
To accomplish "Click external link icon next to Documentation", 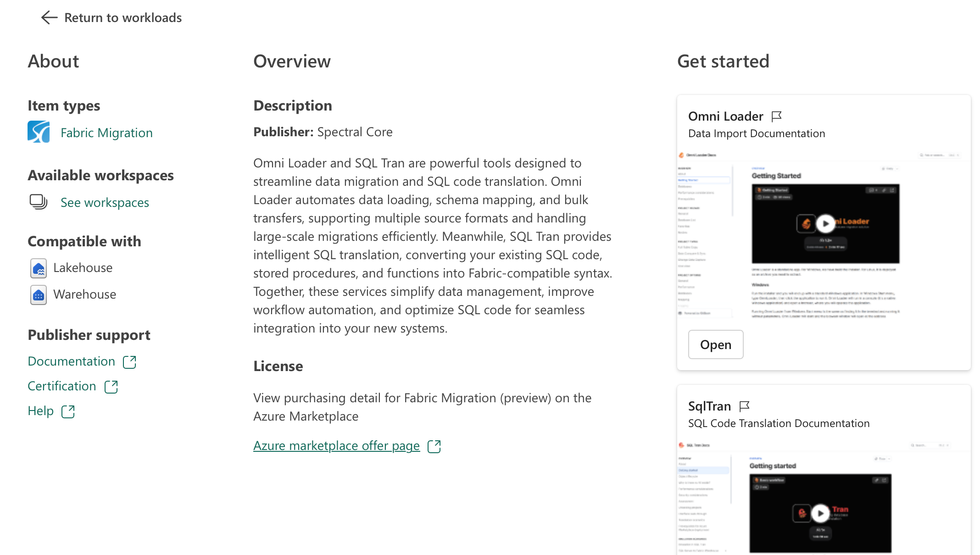I will [130, 362].
